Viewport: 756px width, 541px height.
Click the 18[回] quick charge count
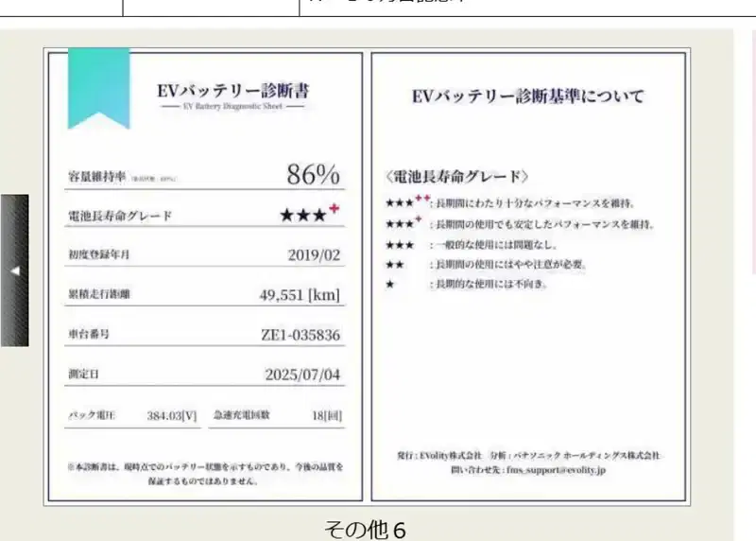coord(327,415)
